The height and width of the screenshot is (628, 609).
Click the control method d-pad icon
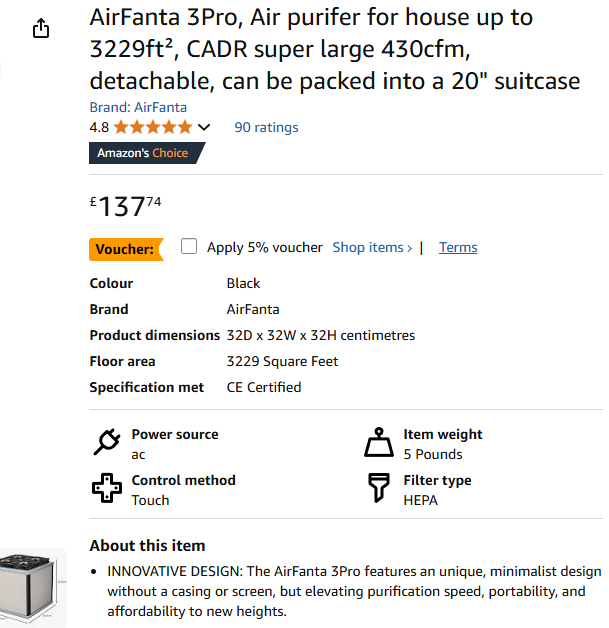106,489
